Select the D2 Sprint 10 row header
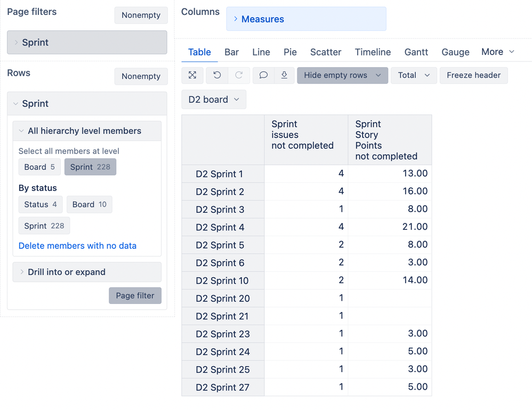 pyautogui.click(x=222, y=281)
